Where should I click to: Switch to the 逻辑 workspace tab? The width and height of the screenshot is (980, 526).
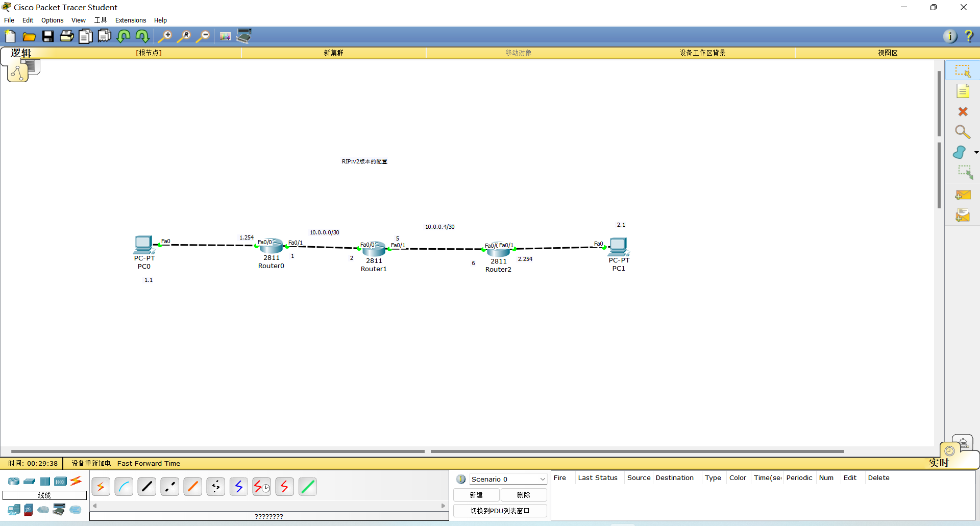(x=21, y=53)
